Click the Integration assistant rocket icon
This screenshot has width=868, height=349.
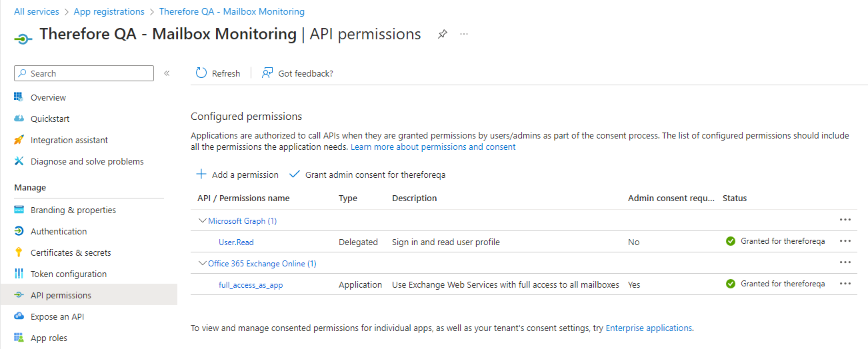(19, 140)
